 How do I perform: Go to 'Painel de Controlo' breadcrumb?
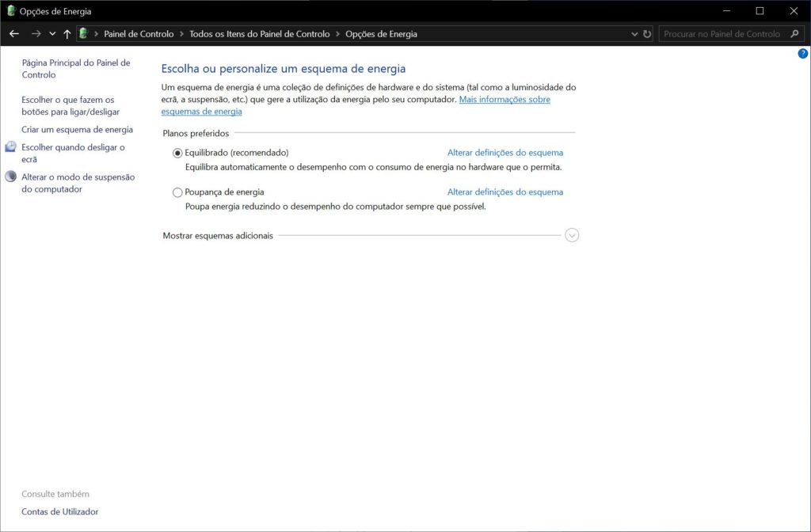coord(139,34)
